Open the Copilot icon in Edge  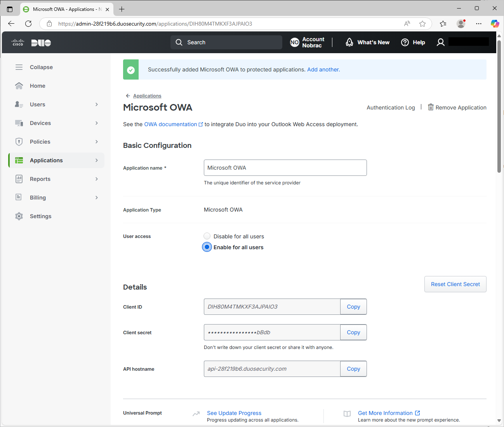[x=495, y=24]
